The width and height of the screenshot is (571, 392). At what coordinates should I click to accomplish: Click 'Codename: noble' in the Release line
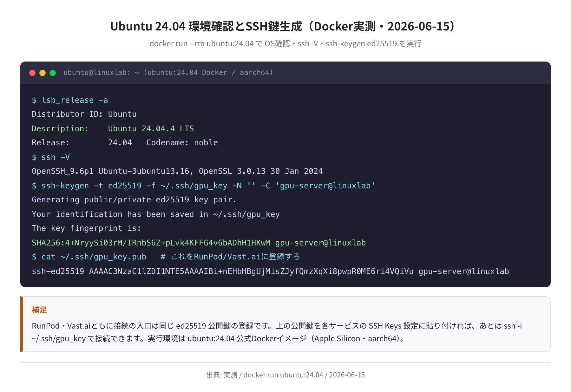click(182, 143)
